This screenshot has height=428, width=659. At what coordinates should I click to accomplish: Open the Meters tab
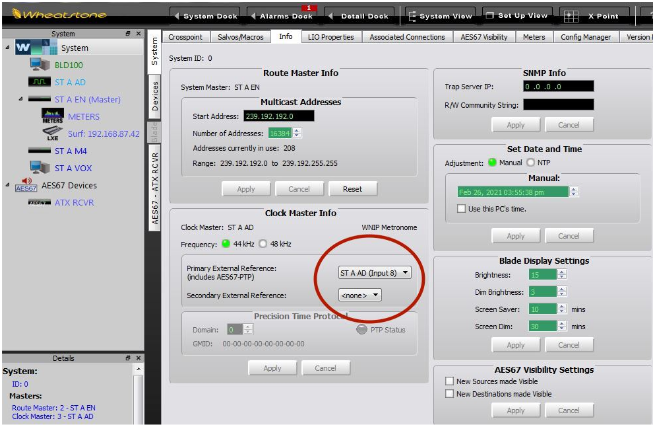tap(534, 37)
